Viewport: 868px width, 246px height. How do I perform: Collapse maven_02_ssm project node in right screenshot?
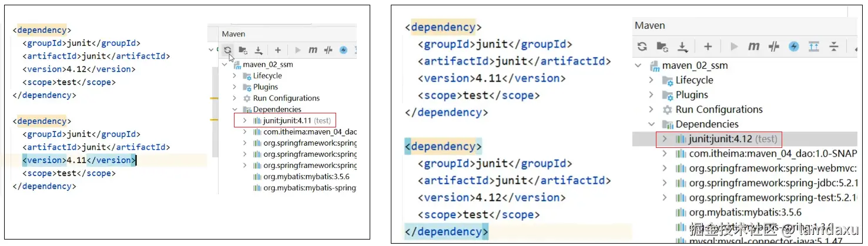pyautogui.click(x=639, y=66)
